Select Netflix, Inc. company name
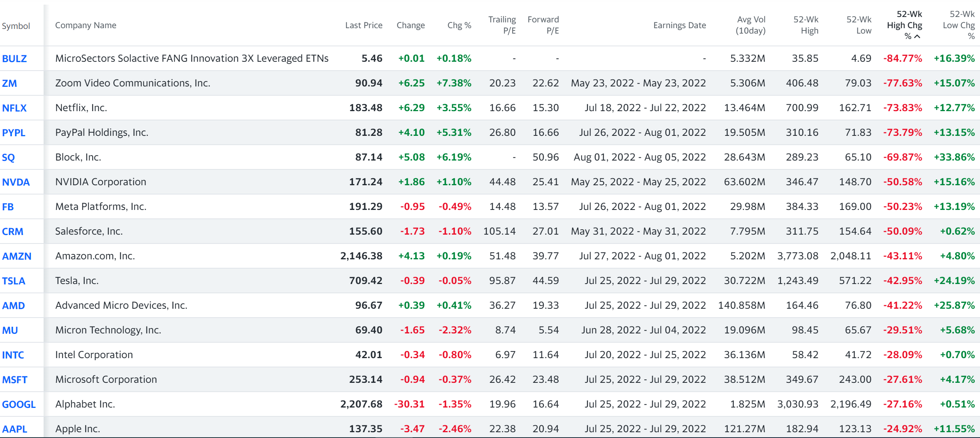980x438 pixels. [x=81, y=108]
